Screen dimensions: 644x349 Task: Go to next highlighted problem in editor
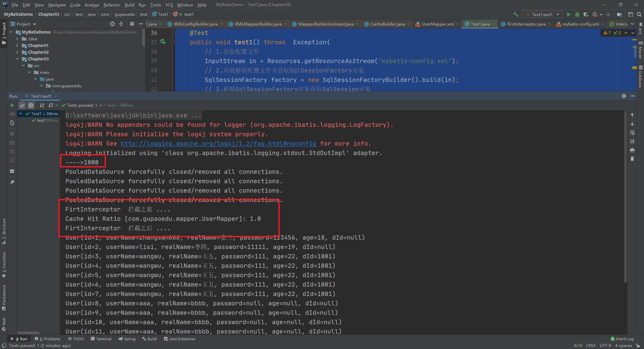click(633, 33)
